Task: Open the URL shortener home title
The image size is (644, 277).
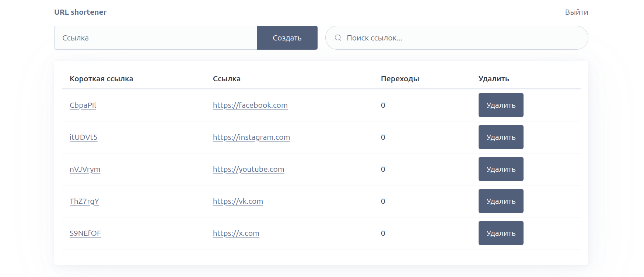Action: coord(80,12)
